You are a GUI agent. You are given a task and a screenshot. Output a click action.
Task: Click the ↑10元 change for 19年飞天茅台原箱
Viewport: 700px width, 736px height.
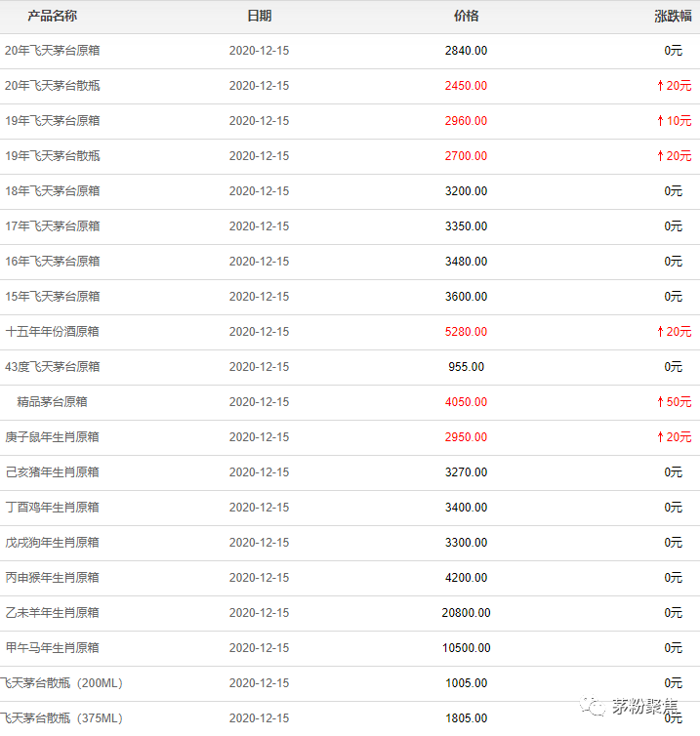675,121
